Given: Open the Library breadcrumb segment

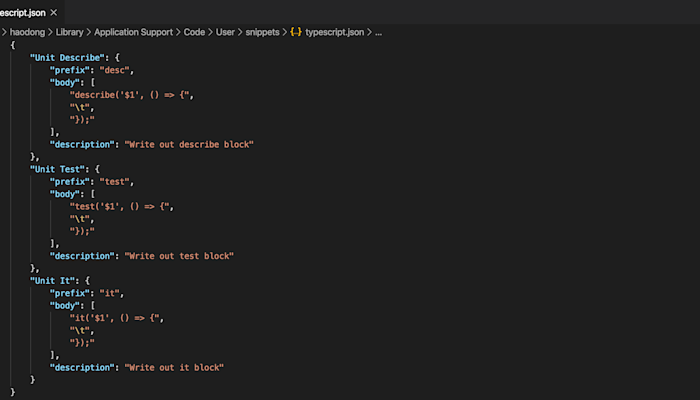Looking at the screenshot, I should click(x=69, y=32).
